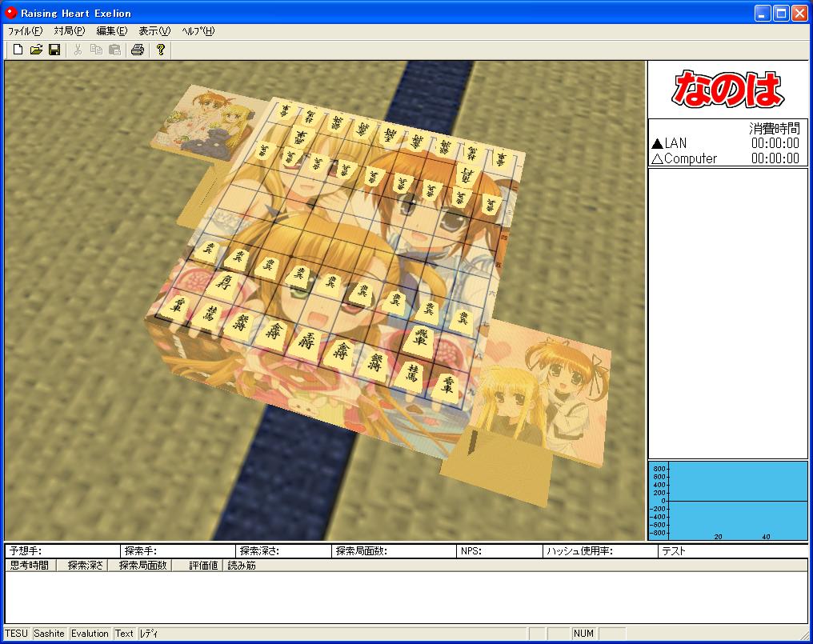The image size is (813, 644).
Task: Click the Text status bar entry
Action: [125, 634]
